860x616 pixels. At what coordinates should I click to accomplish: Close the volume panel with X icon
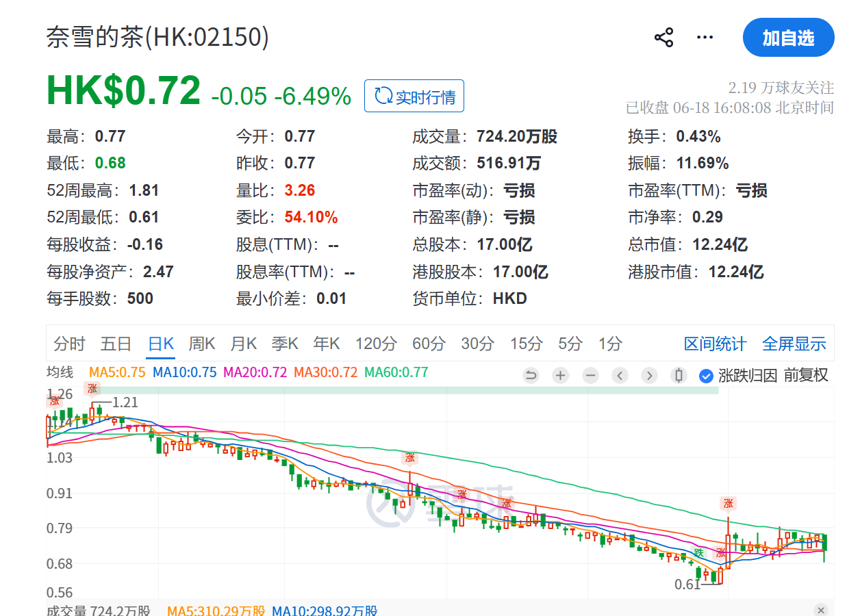click(x=821, y=610)
